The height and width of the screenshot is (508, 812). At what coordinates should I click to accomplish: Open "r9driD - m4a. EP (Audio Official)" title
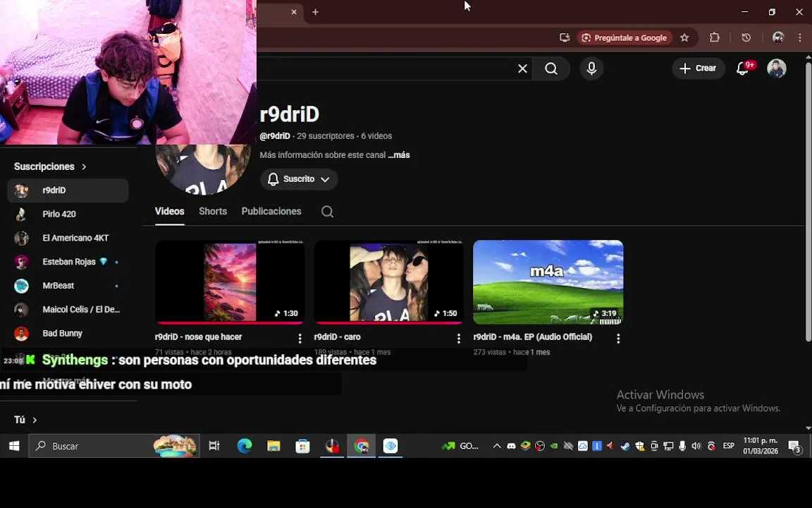click(x=532, y=337)
